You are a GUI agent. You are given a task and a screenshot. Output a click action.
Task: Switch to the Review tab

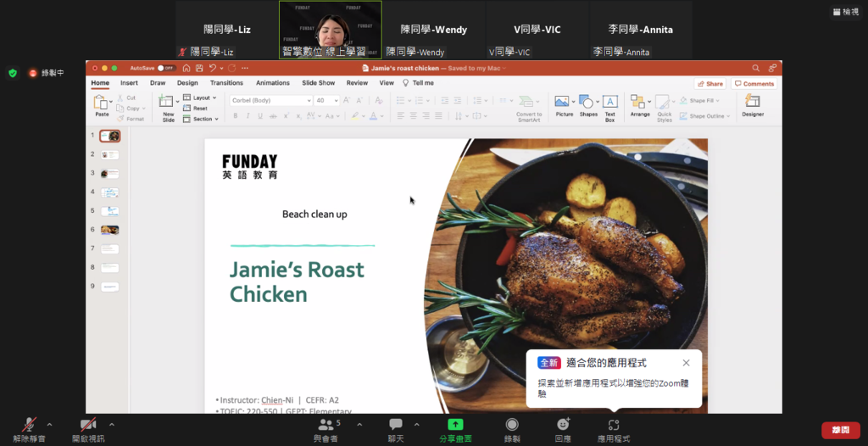(x=357, y=82)
